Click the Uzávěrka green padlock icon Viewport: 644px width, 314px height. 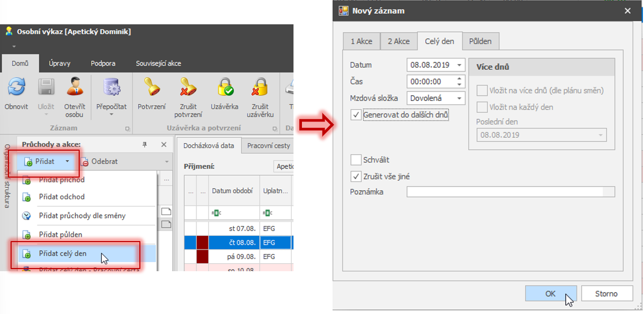224,87
